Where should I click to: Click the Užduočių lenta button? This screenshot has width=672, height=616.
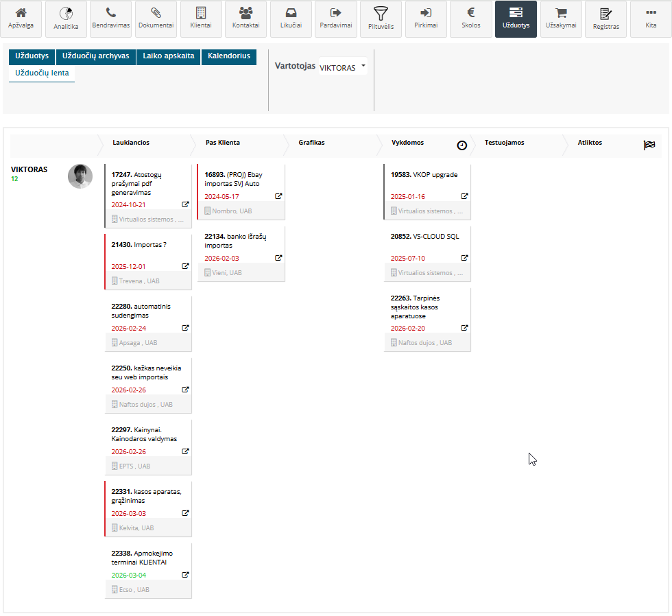(42, 73)
